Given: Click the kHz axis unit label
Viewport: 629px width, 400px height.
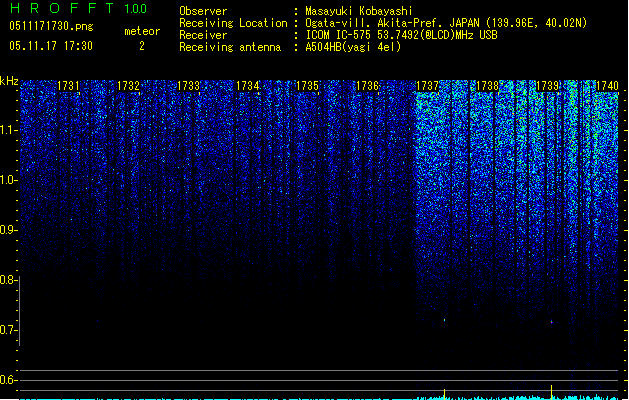Looking at the screenshot, I should (x=9, y=81).
